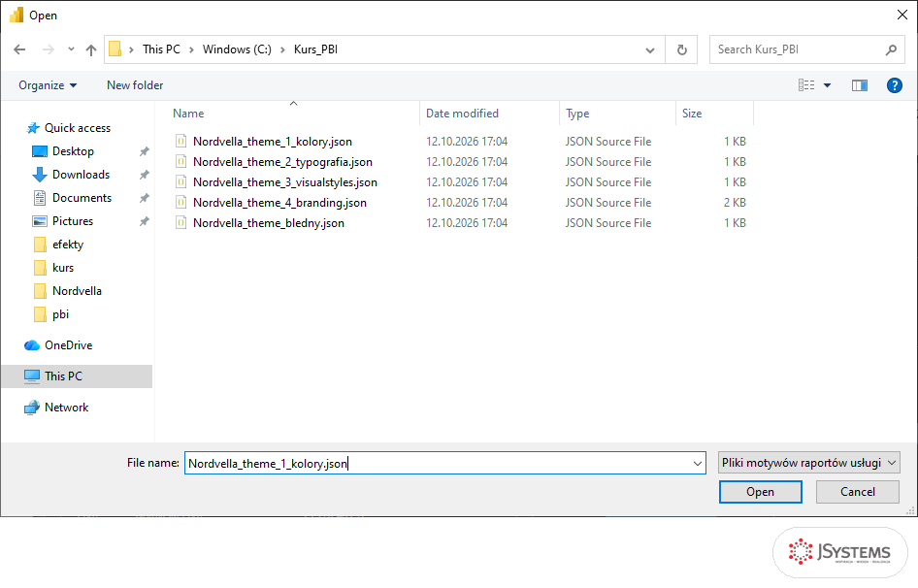Sort by the Size column header
This screenshot has width=918, height=588.
(692, 114)
